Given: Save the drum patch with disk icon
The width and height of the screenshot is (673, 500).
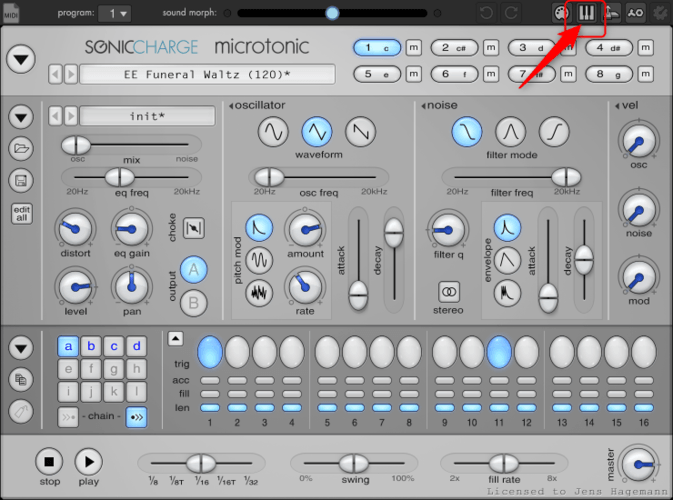Looking at the screenshot, I should [21, 180].
